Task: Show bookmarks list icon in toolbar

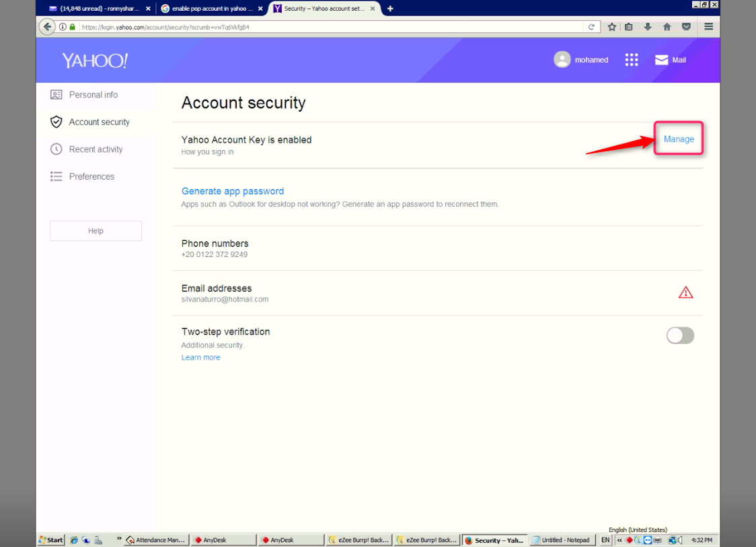Action: (629, 27)
